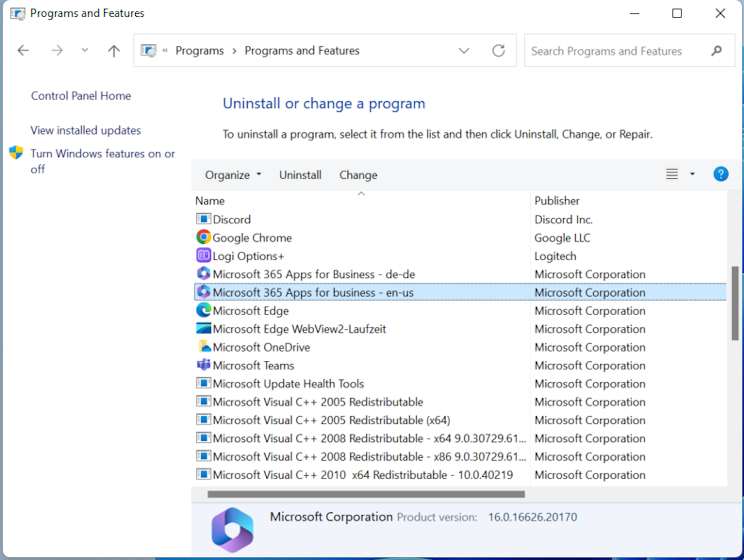Image resolution: width=744 pixels, height=560 pixels.
Task: Click the Microsoft Teams program icon
Action: (x=203, y=365)
